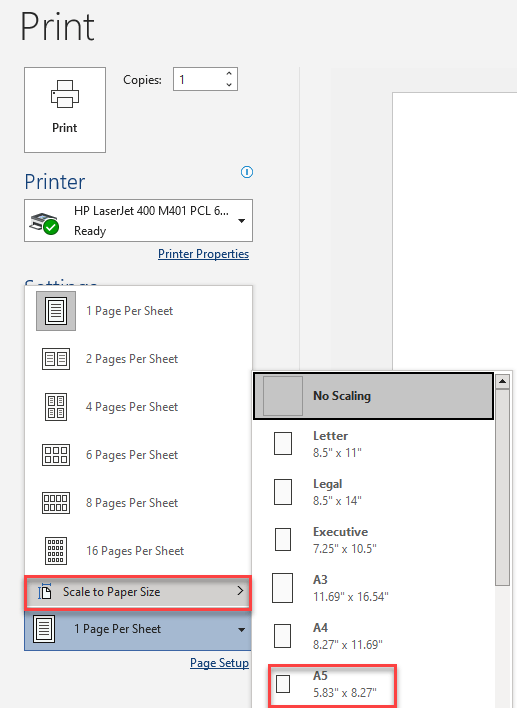Increase copies with the up stepper arrow
The width and height of the screenshot is (517, 708).
click(229, 74)
